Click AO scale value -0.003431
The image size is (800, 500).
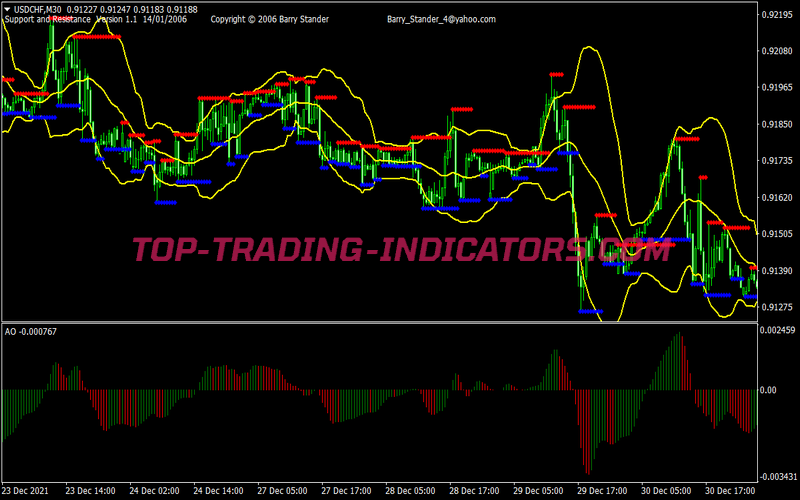pos(777,477)
